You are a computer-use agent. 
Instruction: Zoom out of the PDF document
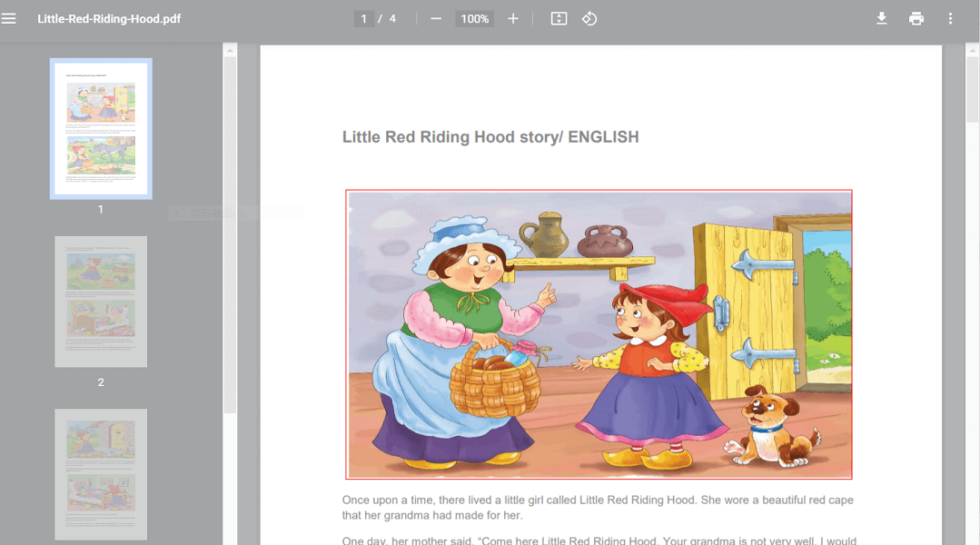click(x=437, y=18)
